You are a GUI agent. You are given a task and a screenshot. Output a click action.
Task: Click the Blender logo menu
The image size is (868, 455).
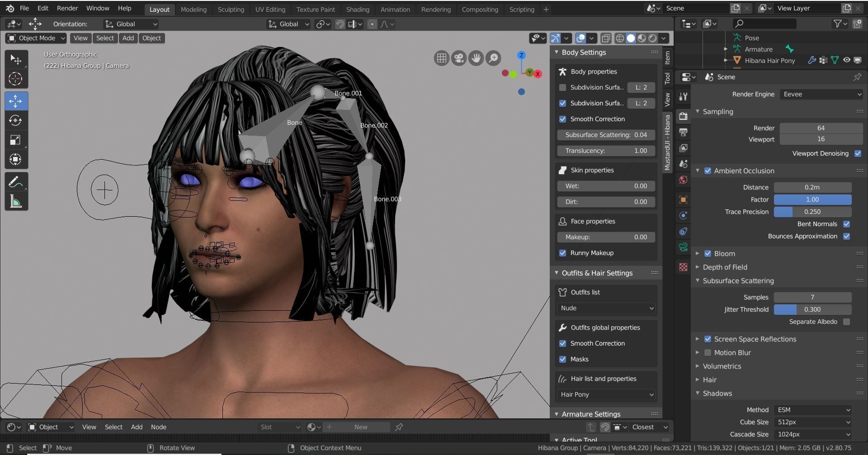[x=10, y=8]
